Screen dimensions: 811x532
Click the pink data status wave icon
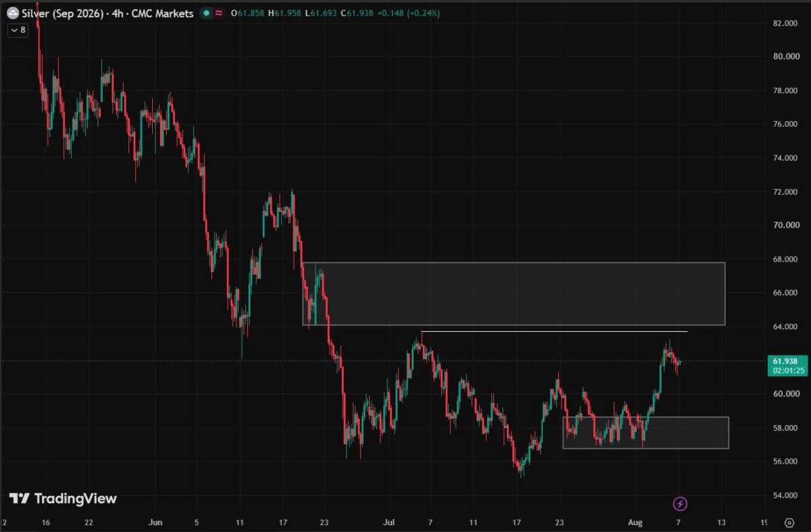pyautogui.click(x=218, y=14)
